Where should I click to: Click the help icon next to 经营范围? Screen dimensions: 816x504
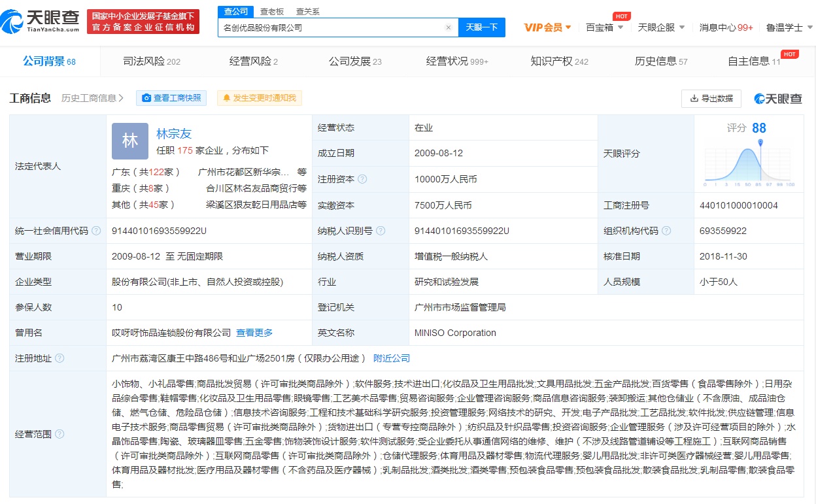point(59,434)
